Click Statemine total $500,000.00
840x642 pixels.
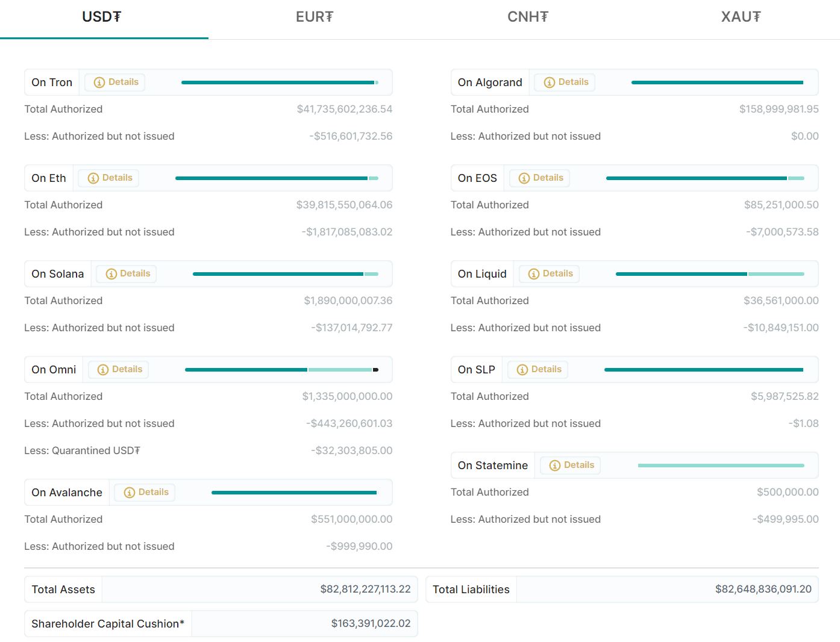click(x=788, y=492)
